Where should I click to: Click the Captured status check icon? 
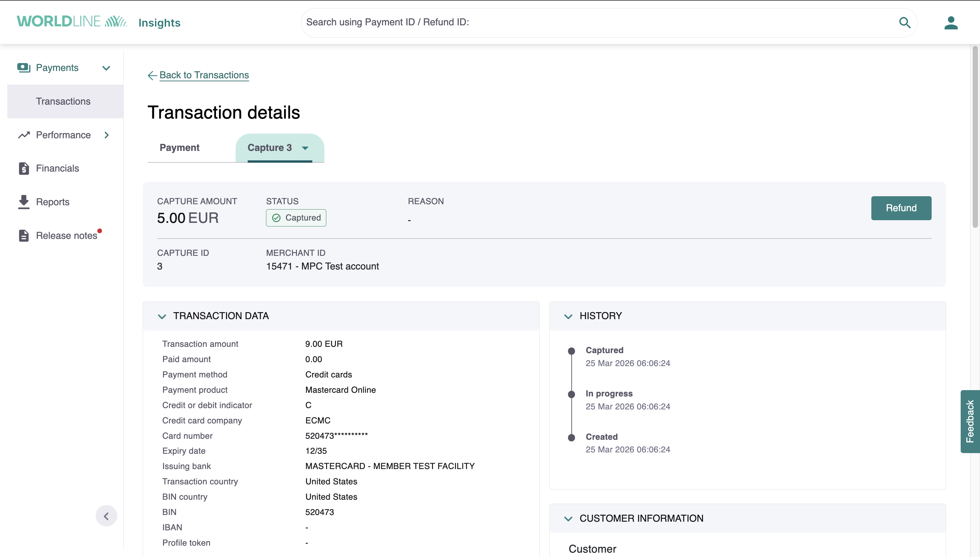276,218
